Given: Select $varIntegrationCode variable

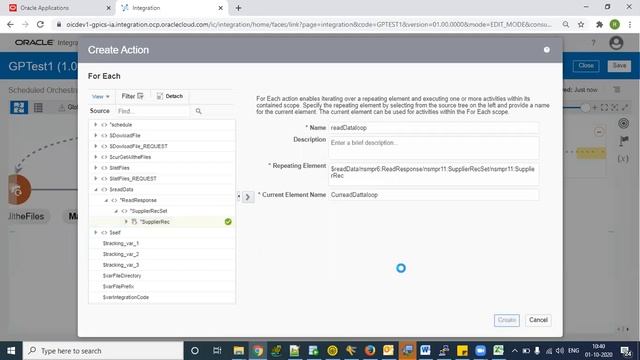Looking at the screenshot, I should click(x=126, y=298).
